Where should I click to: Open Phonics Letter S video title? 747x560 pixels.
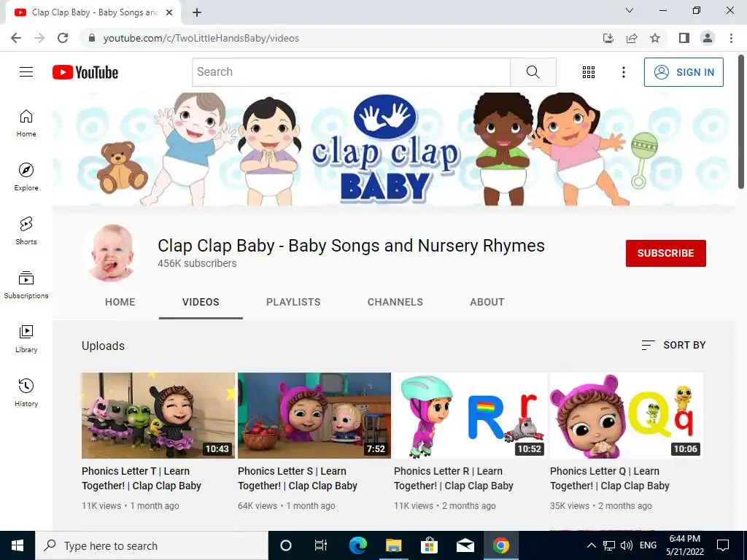point(298,478)
